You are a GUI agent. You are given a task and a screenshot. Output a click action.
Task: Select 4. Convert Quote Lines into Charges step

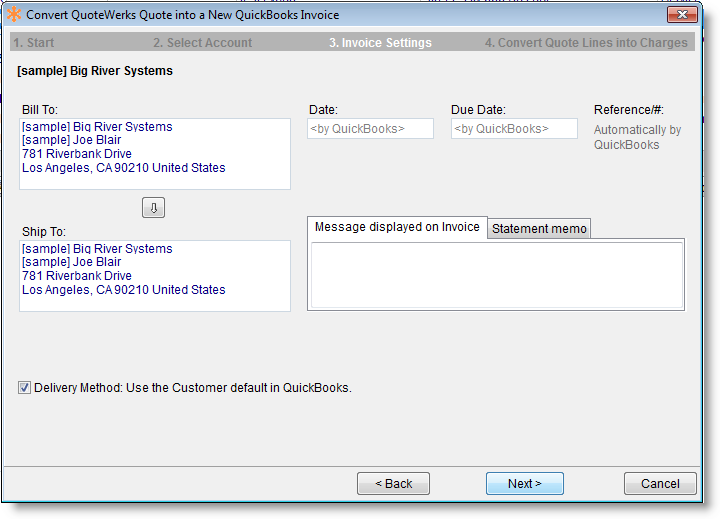pos(586,43)
